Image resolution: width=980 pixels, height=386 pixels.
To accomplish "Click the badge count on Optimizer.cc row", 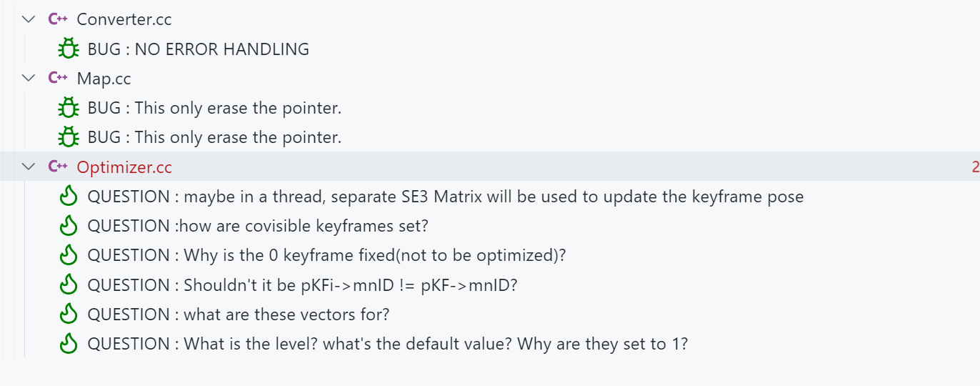I will (975, 167).
